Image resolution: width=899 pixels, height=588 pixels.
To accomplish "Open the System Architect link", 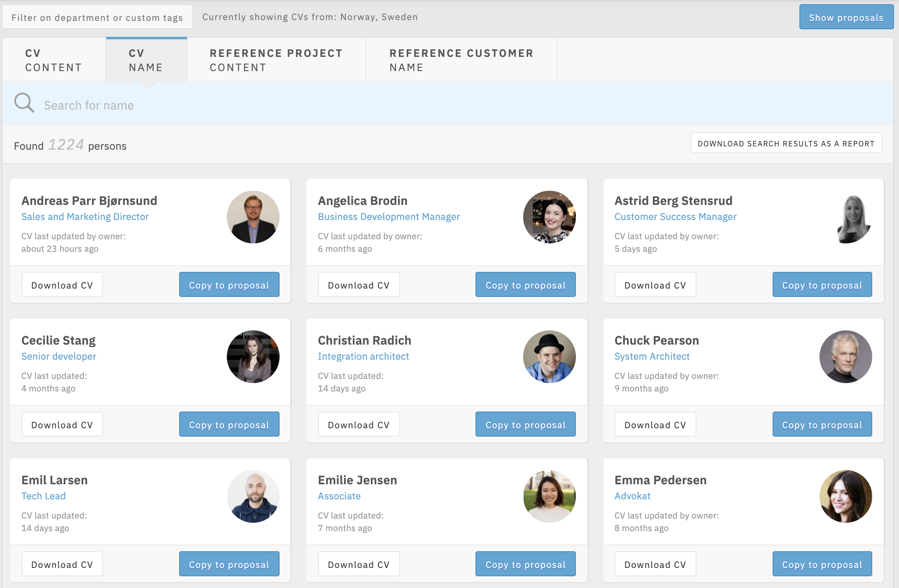I will click(652, 356).
